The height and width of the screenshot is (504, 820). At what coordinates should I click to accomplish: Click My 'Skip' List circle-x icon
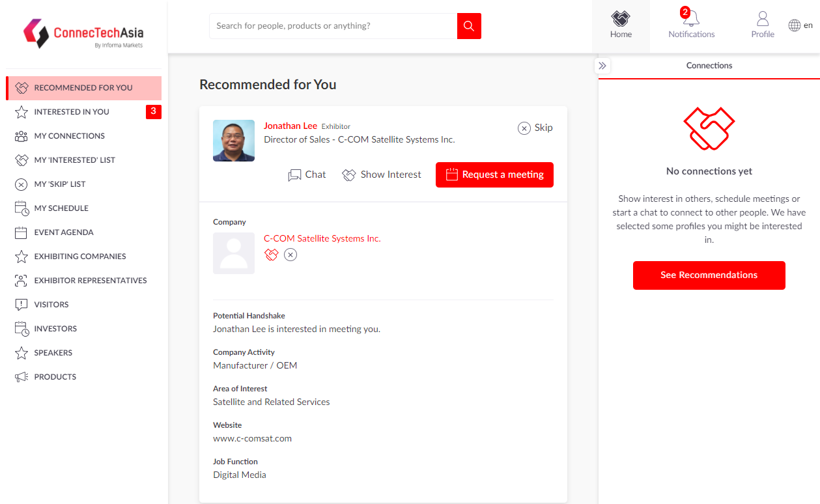[21, 184]
